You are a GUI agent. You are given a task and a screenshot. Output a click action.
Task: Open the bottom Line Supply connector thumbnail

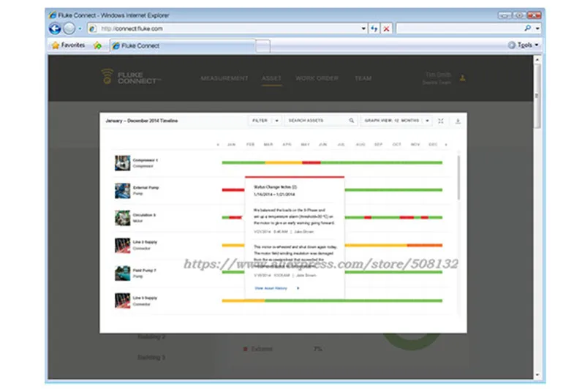pyautogui.click(x=122, y=301)
